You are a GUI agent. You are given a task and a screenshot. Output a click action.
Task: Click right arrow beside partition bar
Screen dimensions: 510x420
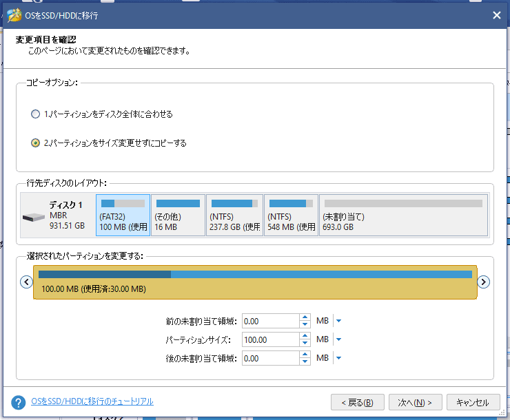pos(484,282)
